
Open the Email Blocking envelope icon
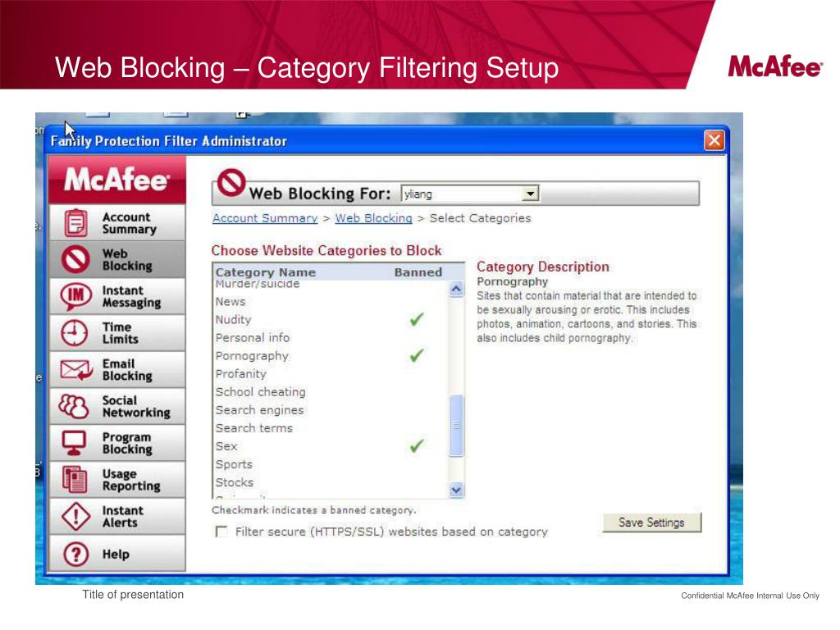[x=76, y=370]
